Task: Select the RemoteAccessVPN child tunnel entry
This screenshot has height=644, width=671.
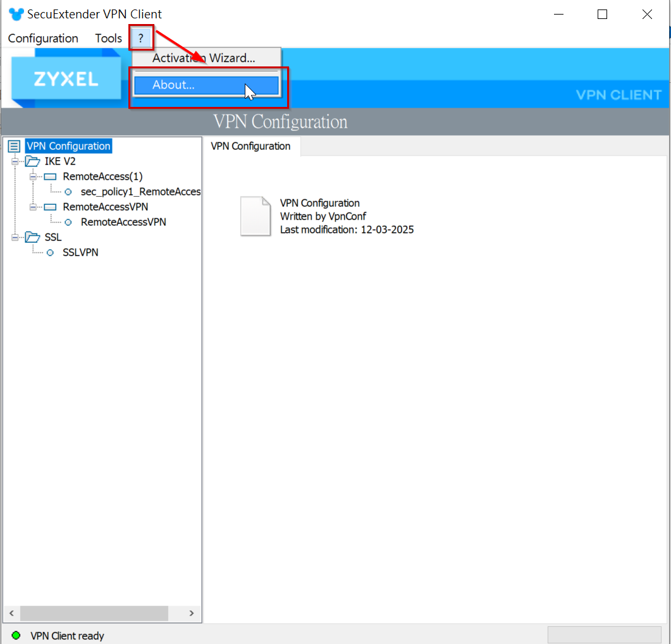Action: click(x=123, y=222)
